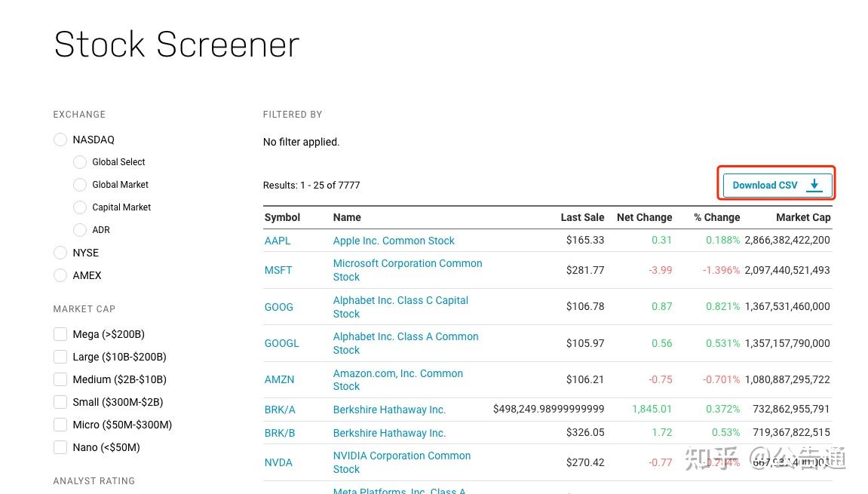Open the AMZN symbol link
The image size is (868, 494).
280,380
